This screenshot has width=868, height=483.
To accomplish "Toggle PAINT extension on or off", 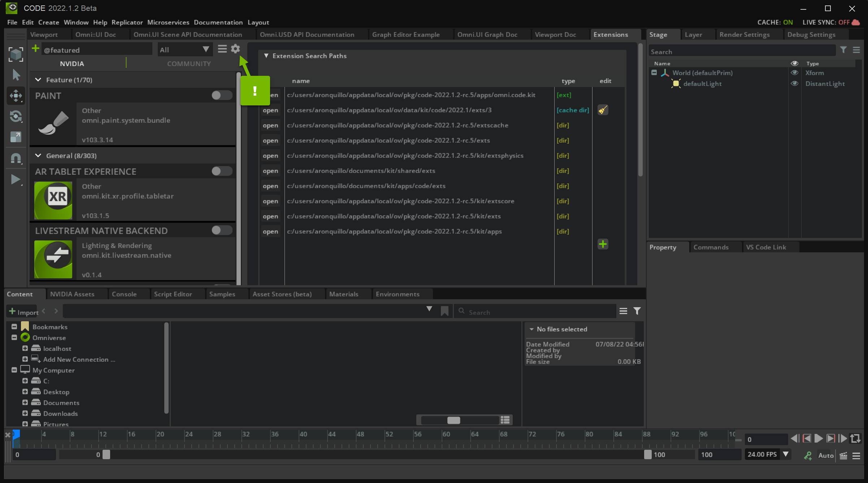I will [x=222, y=95].
